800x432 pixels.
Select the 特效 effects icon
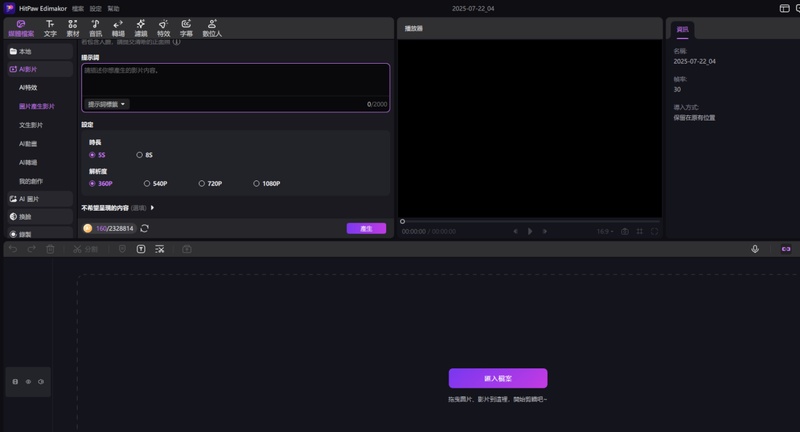point(163,24)
